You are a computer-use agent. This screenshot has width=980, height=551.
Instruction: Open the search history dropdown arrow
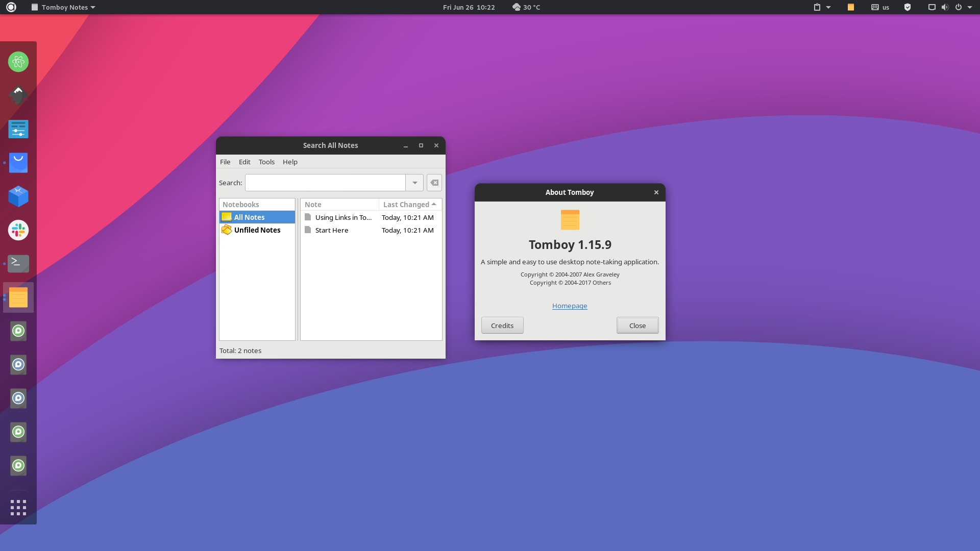(414, 182)
